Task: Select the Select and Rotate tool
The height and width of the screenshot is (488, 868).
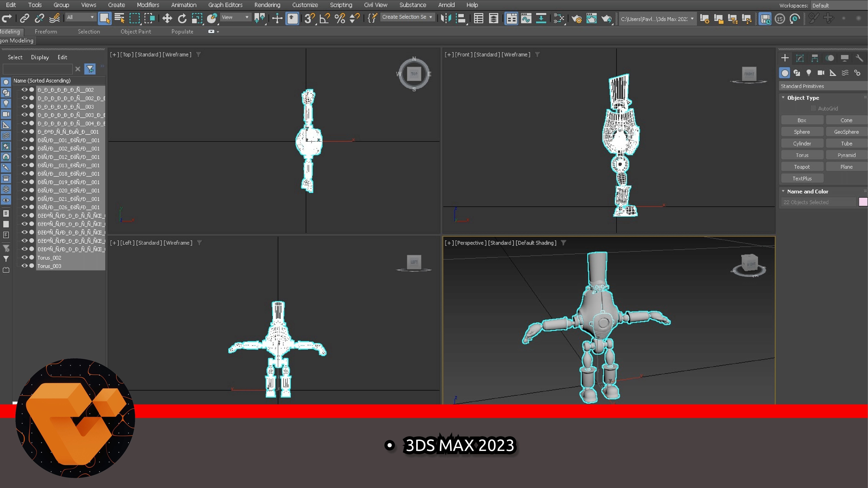Action: (x=182, y=18)
